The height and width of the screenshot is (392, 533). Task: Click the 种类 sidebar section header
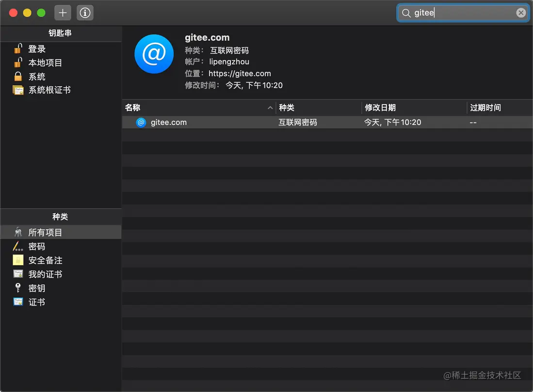(60, 217)
